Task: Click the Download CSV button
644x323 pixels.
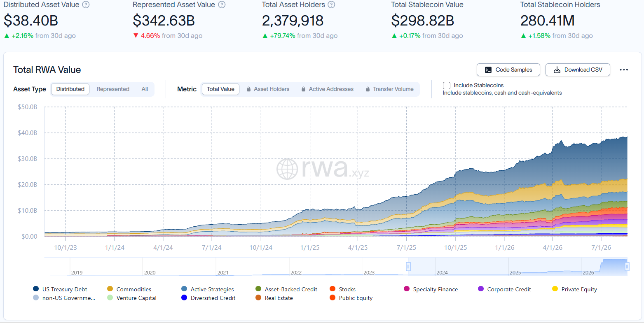Action: coord(578,70)
